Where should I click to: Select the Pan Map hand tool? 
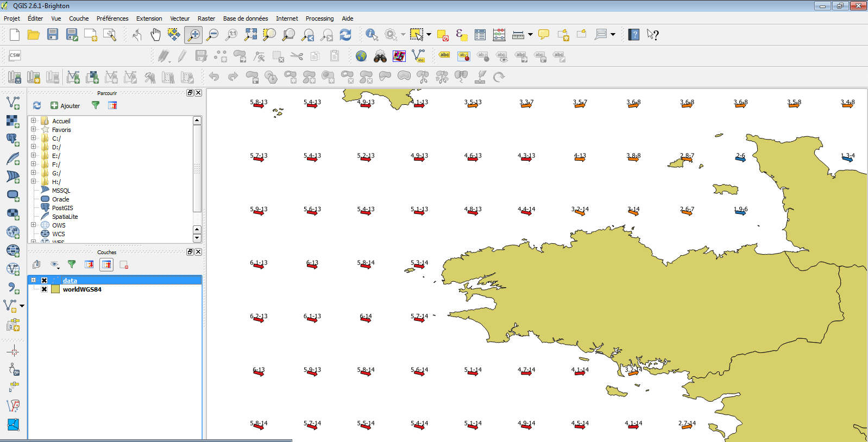155,35
